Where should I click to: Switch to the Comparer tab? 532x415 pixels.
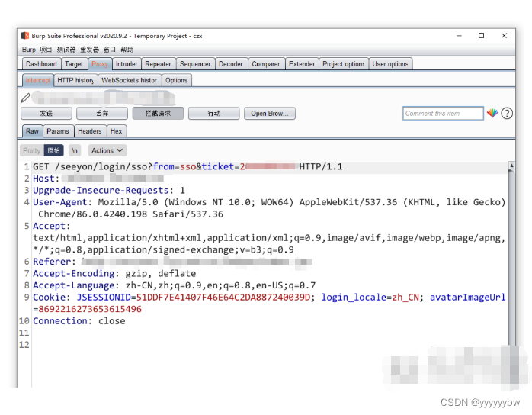click(x=266, y=64)
